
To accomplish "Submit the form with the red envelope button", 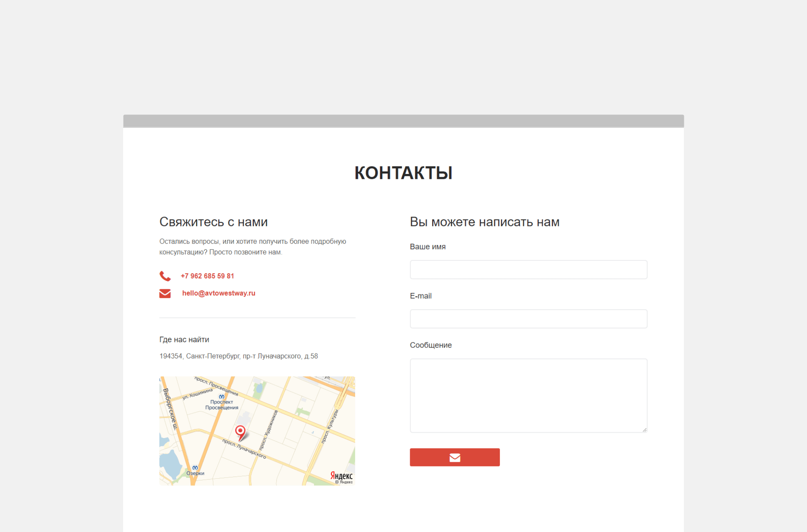I will coord(455,457).
